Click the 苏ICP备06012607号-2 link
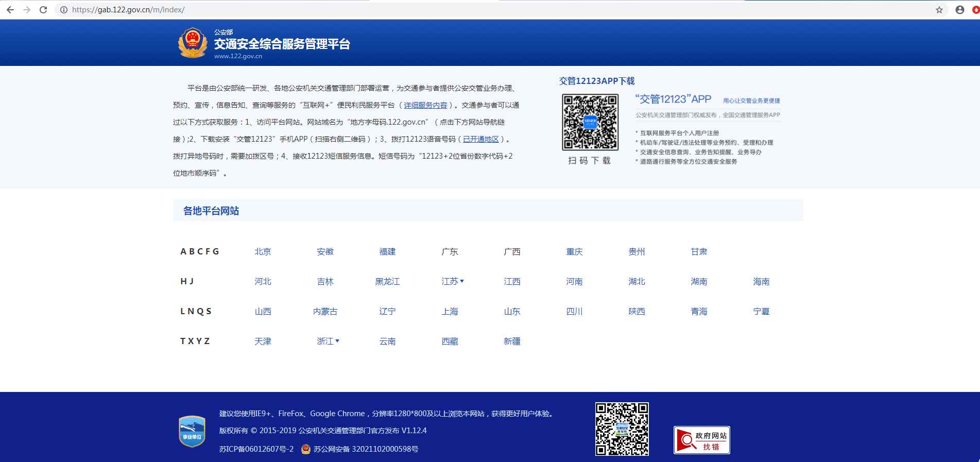This screenshot has width=980, height=462. click(256, 449)
